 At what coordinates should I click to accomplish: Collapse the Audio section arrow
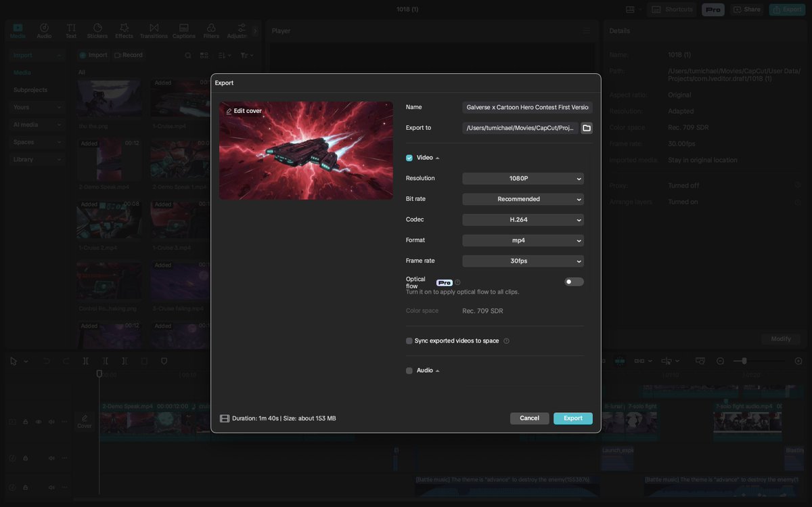tap(438, 371)
